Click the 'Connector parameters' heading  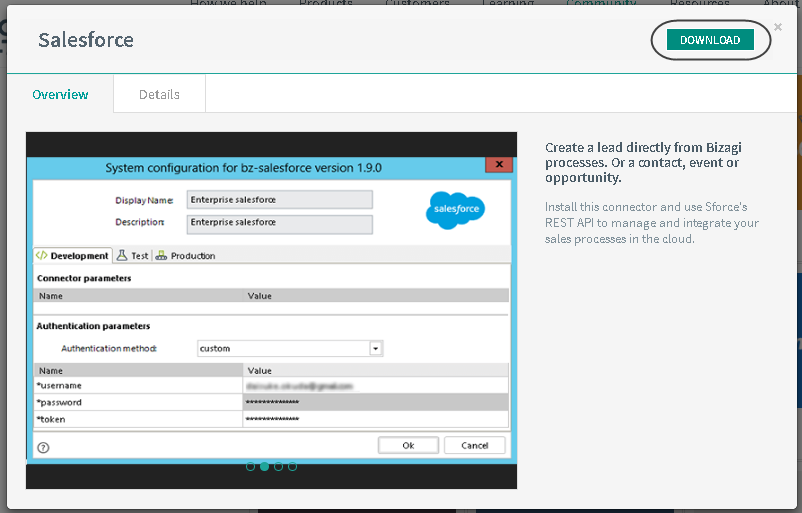(84, 278)
